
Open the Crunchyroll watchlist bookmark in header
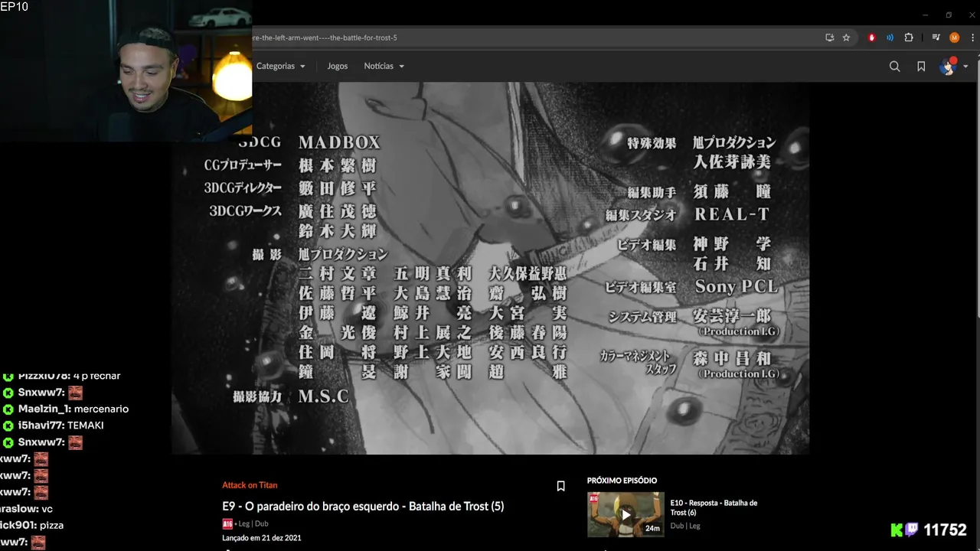[x=921, y=67]
